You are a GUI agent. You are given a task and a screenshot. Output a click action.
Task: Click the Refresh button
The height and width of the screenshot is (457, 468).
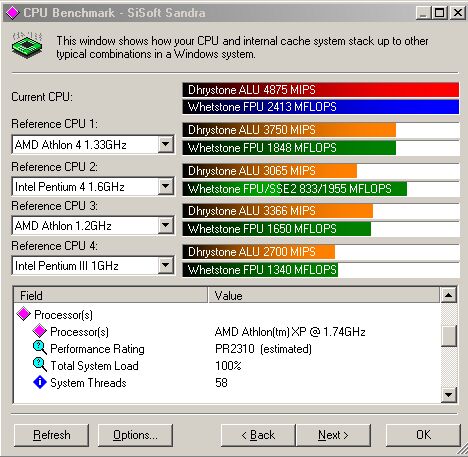pos(52,435)
